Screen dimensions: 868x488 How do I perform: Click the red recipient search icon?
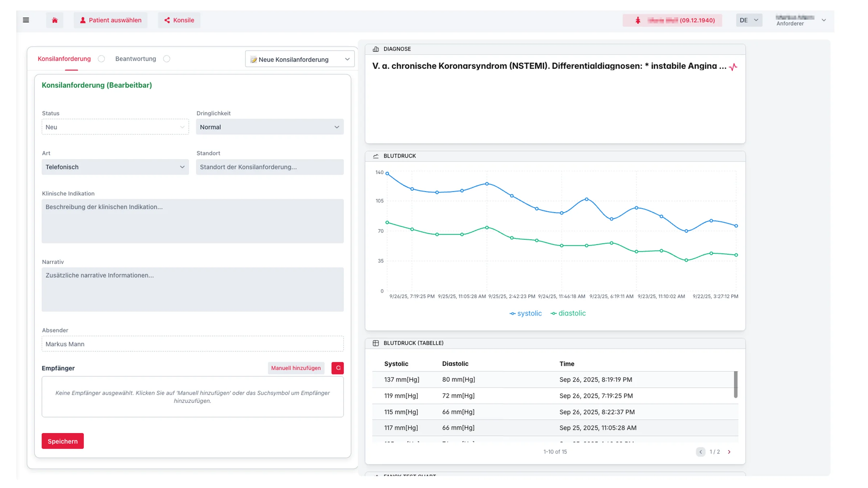[x=338, y=368]
